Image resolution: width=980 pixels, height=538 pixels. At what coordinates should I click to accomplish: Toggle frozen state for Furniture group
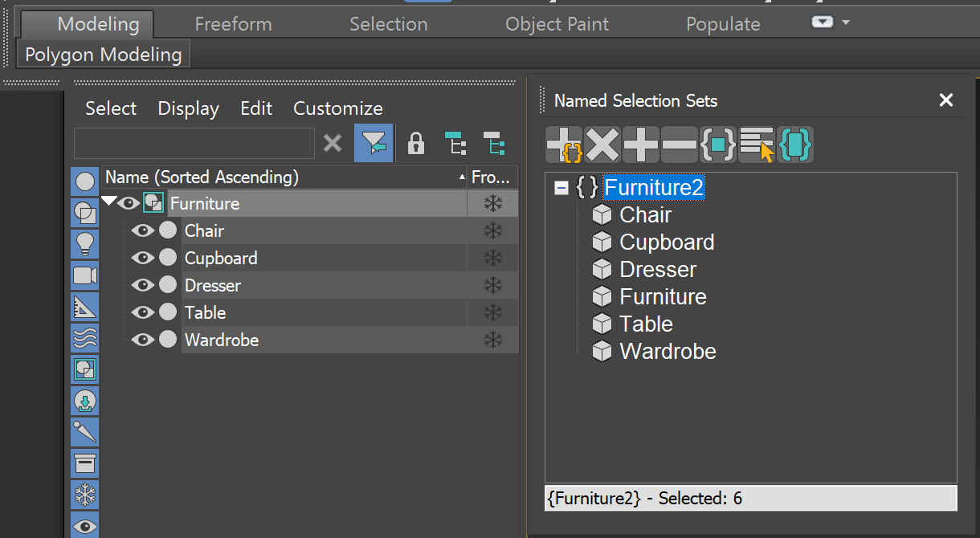point(492,204)
